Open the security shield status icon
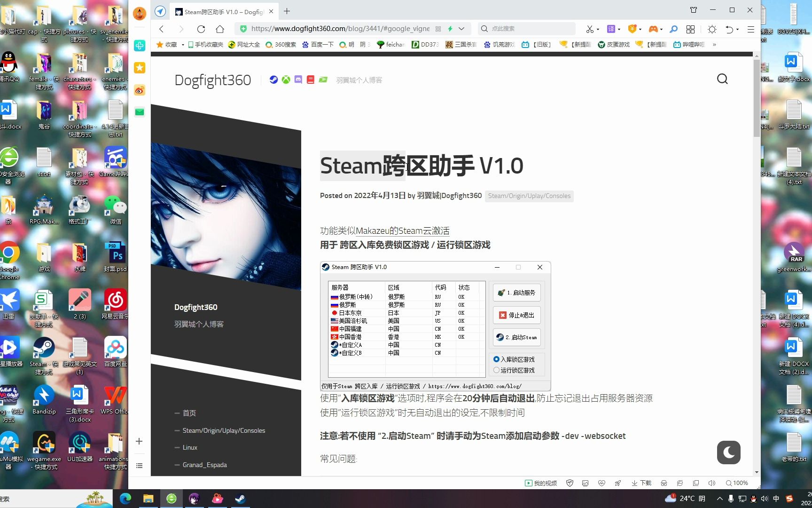 click(x=570, y=483)
